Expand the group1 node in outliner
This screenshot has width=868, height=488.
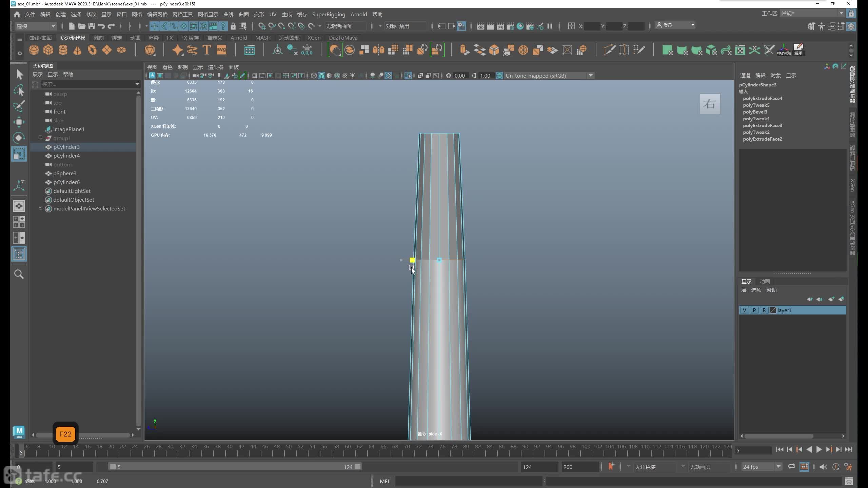click(x=40, y=137)
